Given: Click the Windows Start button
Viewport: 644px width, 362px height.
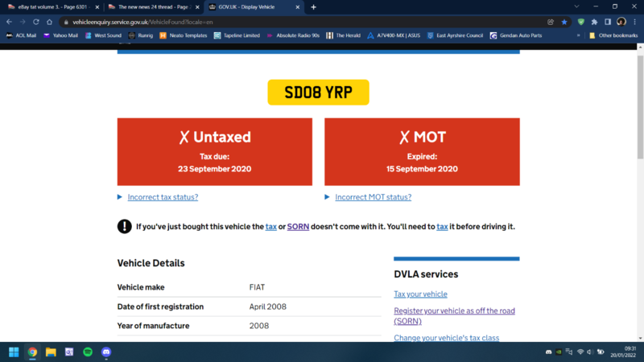Looking at the screenshot, I should [x=14, y=352].
